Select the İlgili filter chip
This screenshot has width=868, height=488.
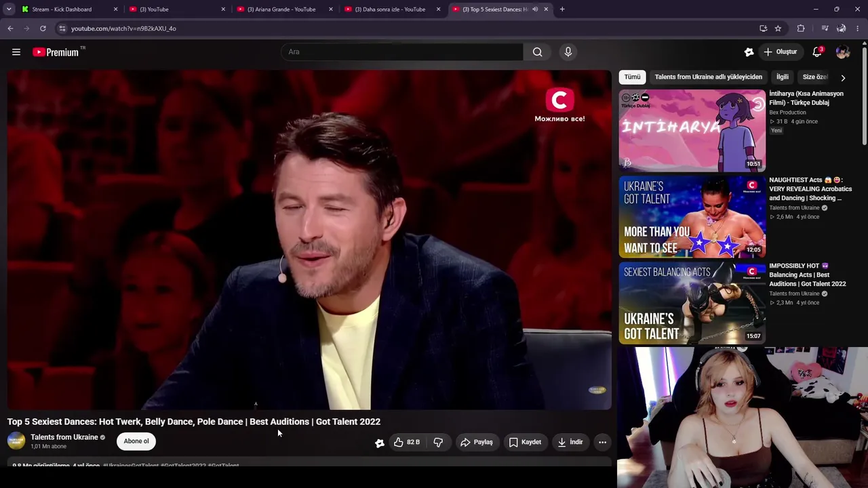[783, 77]
